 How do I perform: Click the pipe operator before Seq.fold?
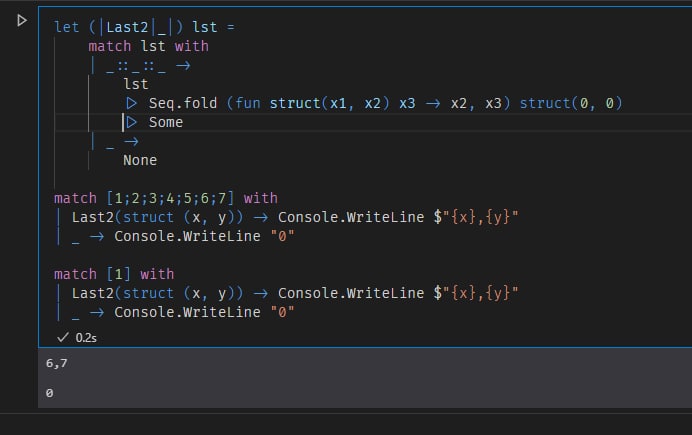tap(131, 104)
